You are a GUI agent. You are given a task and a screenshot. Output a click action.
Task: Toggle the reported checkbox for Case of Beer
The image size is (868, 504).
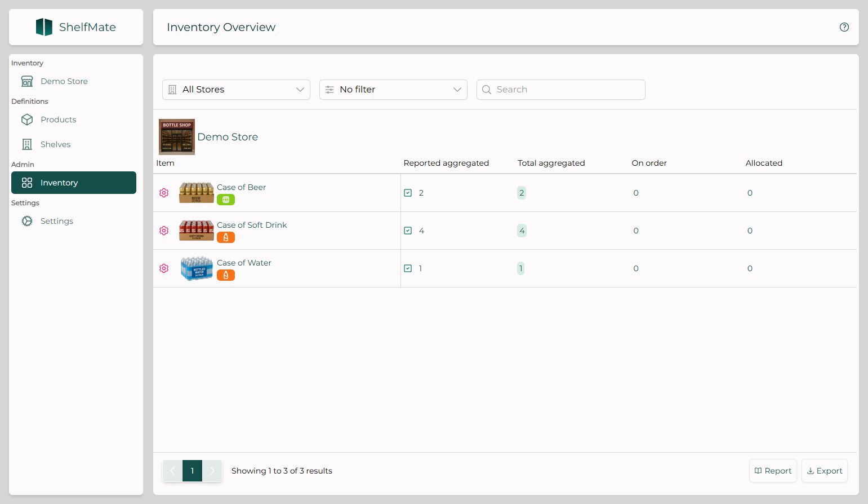(408, 193)
